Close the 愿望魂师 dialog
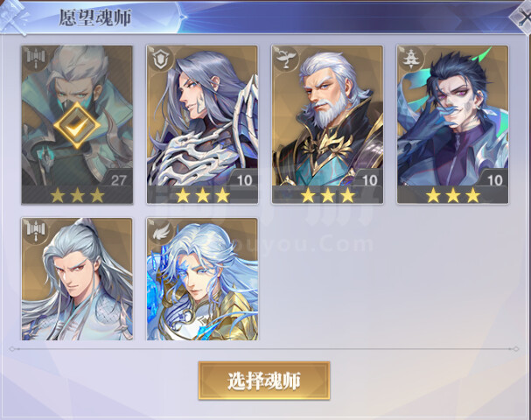Viewport: 531px width, 420px height. coord(522,17)
